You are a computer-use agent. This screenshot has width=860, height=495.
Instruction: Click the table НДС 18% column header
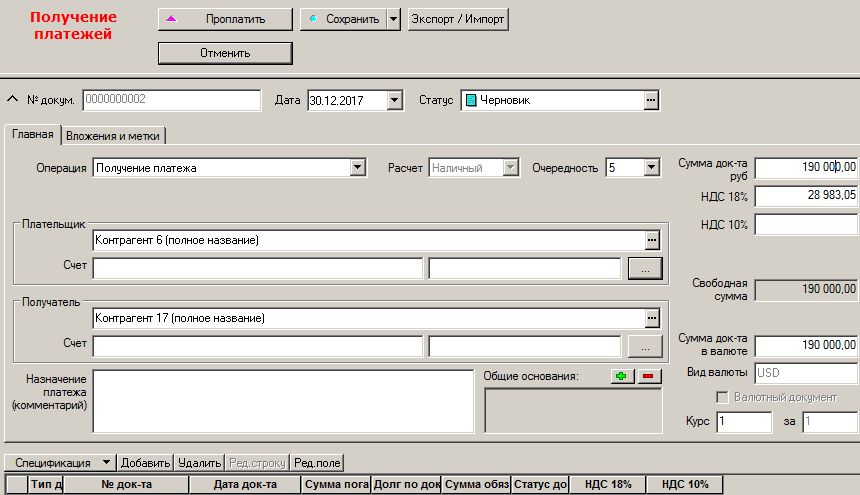pos(608,485)
